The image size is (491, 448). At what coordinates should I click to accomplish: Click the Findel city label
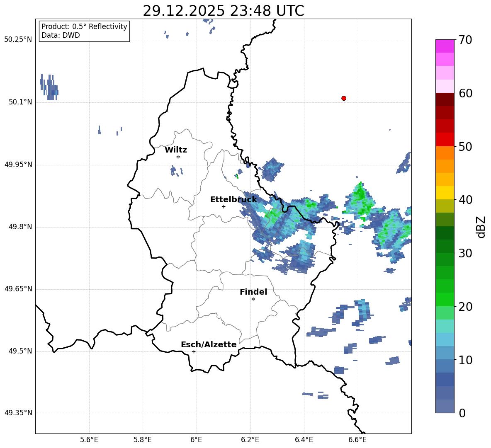(253, 292)
